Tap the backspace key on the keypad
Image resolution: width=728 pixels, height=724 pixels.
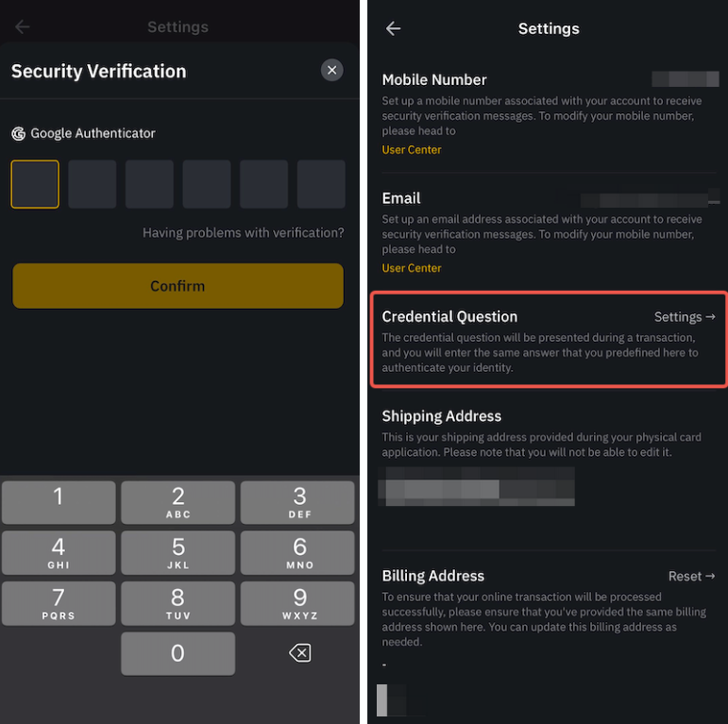(x=300, y=653)
